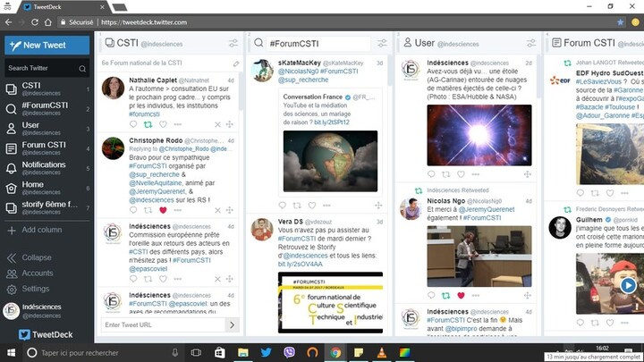Edit the collection description pencil icon

236,63
